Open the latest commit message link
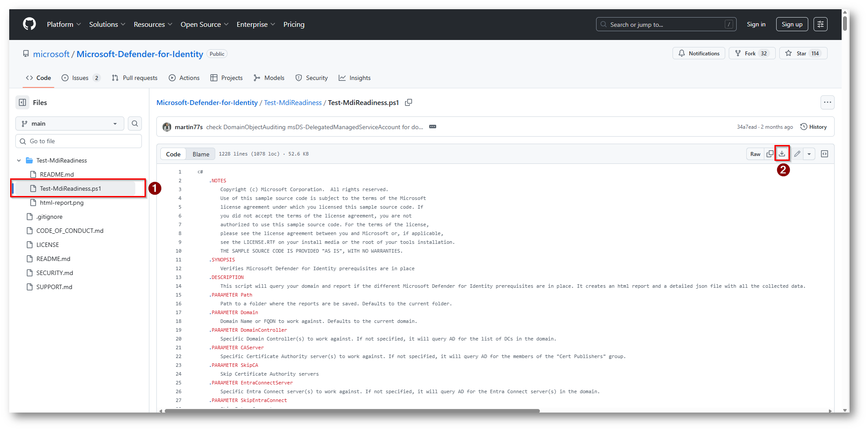The image size is (868, 431). click(x=315, y=127)
